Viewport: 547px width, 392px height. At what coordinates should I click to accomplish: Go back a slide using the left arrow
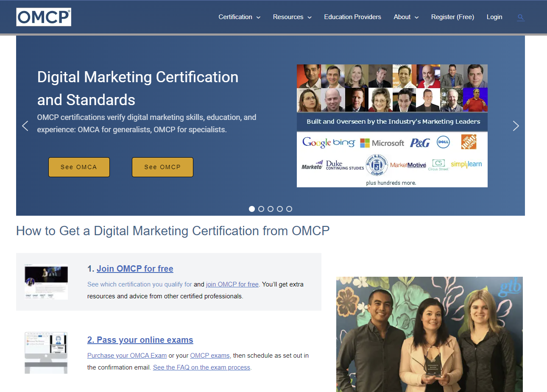[x=25, y=125]
